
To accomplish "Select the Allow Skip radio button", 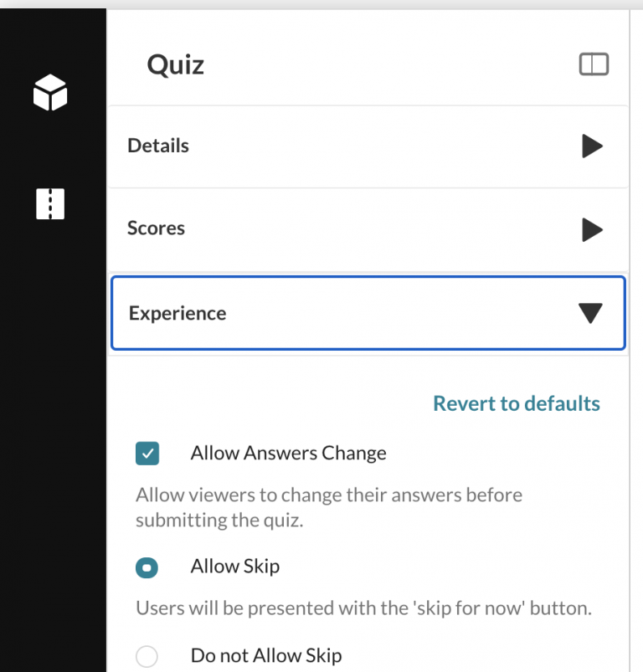I will [x=147, y=567].
